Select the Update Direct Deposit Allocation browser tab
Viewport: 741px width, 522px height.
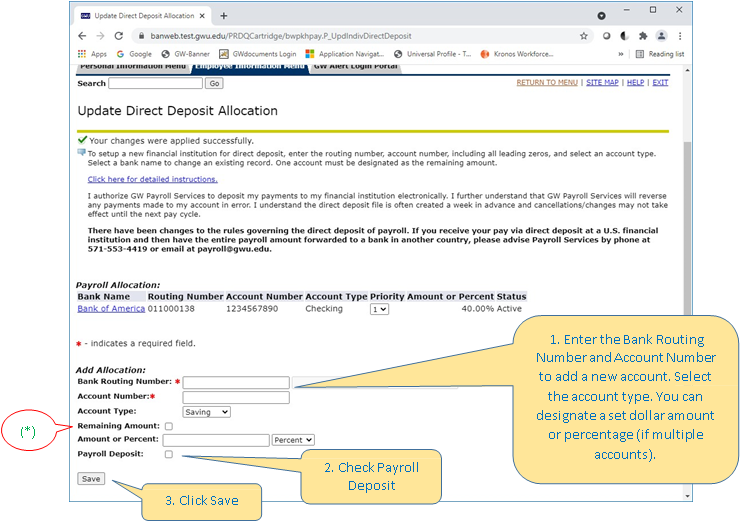pos(142,16)
